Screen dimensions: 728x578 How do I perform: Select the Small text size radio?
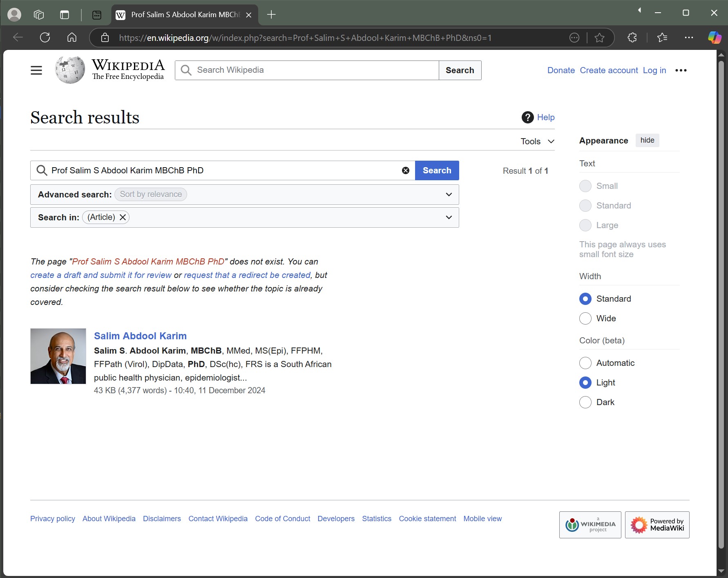(585, 186)
